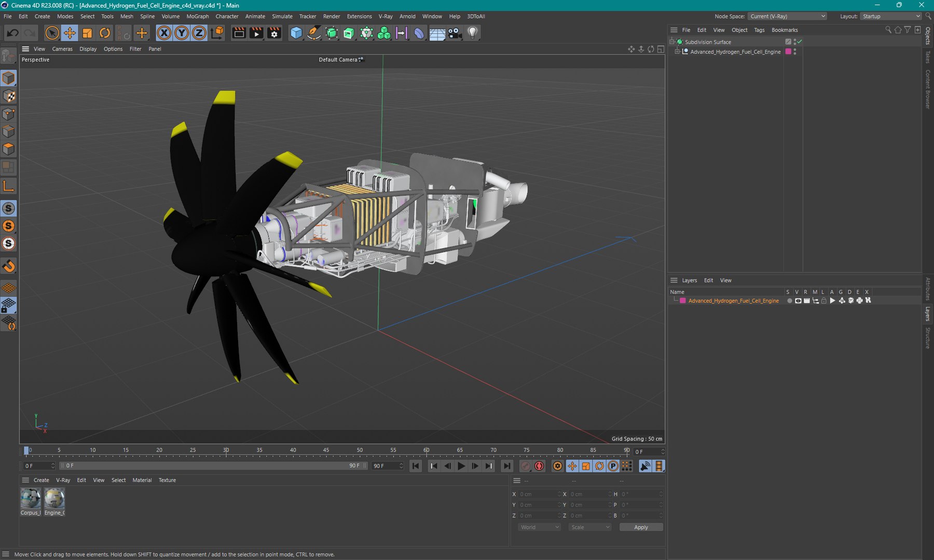Search in Object Manager with magnifier icon
934x560 pixels.
click(x=888, y=30)
